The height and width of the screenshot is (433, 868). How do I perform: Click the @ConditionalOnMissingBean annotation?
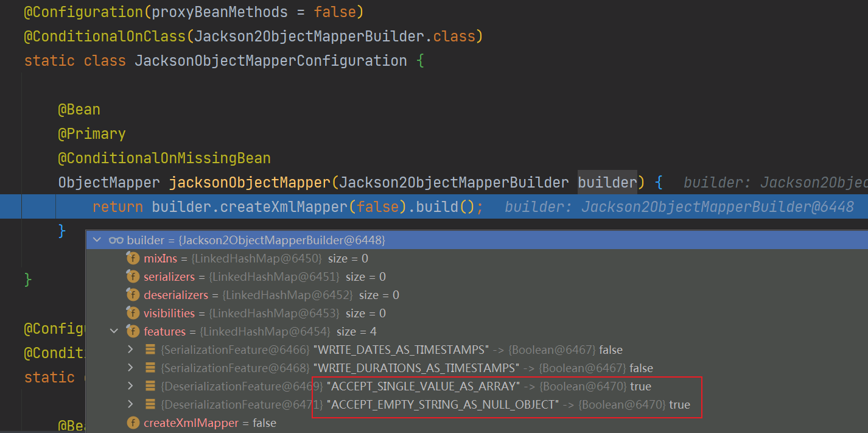164,158
